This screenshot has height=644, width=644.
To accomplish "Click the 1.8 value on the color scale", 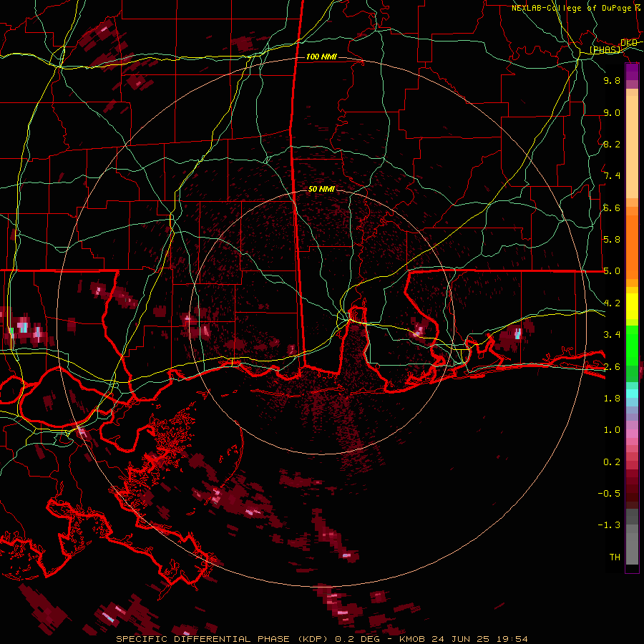I will pos(612,399).
